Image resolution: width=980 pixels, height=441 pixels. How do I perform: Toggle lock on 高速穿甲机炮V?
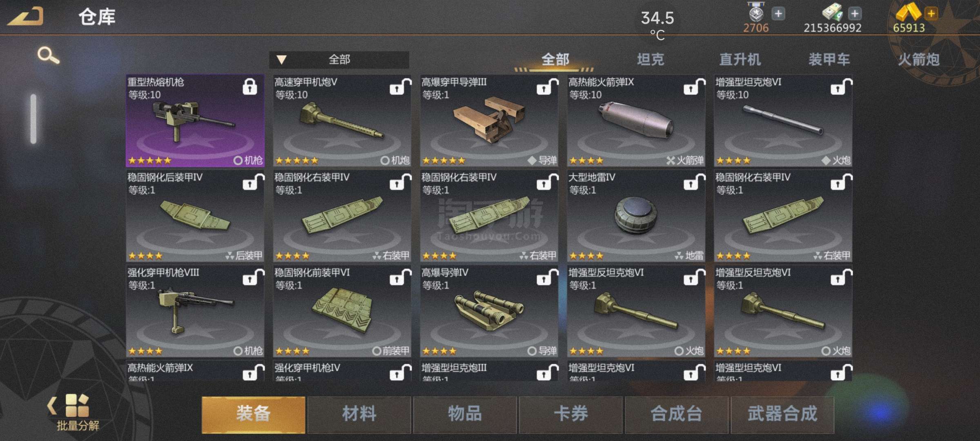point(400,86)
